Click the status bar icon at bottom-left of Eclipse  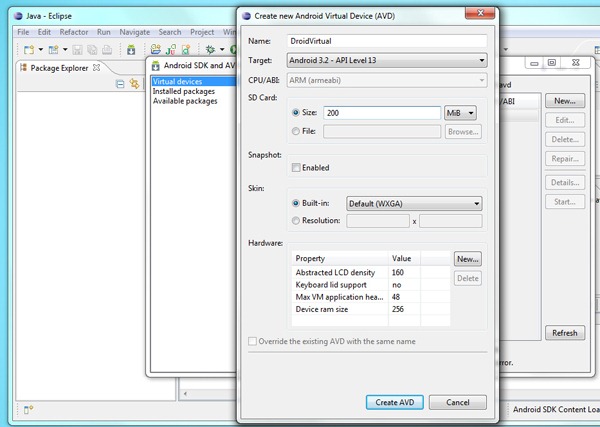pos(29,410)
